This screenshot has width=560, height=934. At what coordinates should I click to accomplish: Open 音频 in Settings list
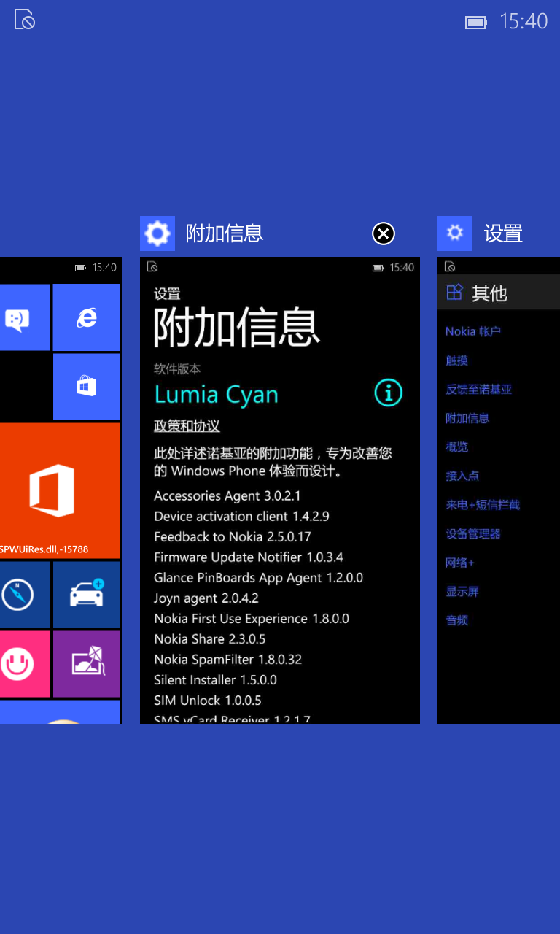tap(457, 620)
